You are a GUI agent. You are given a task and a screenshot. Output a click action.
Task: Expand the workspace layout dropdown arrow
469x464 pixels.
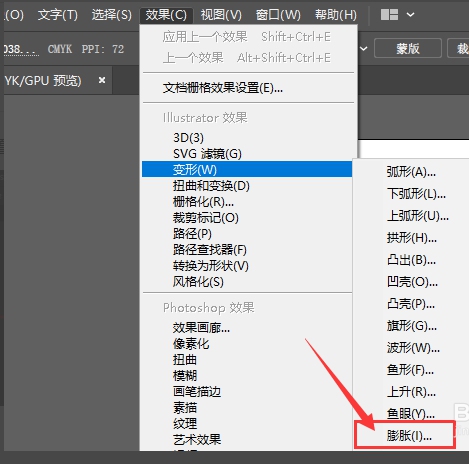coord(411,15)
